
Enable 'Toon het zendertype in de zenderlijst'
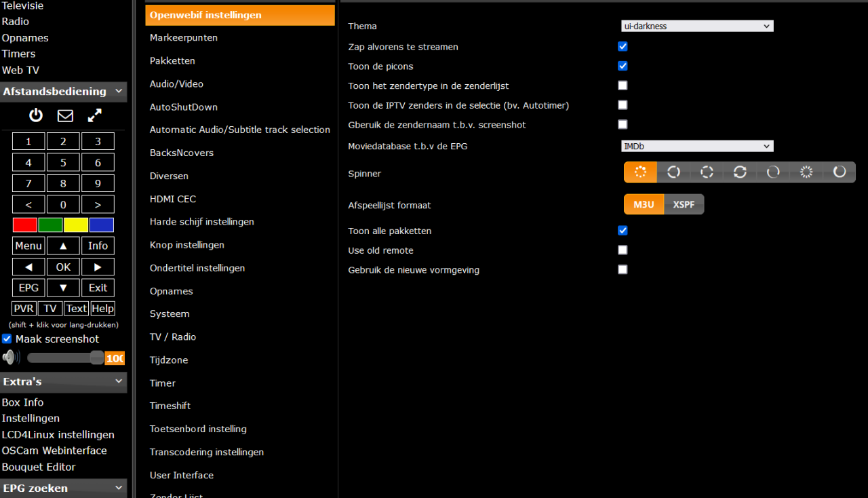(622, 85)
